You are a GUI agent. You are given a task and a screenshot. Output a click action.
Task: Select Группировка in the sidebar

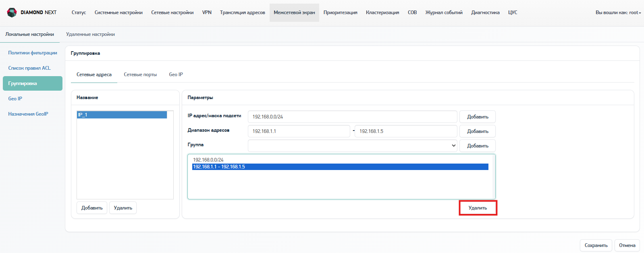tap(33, 83)
